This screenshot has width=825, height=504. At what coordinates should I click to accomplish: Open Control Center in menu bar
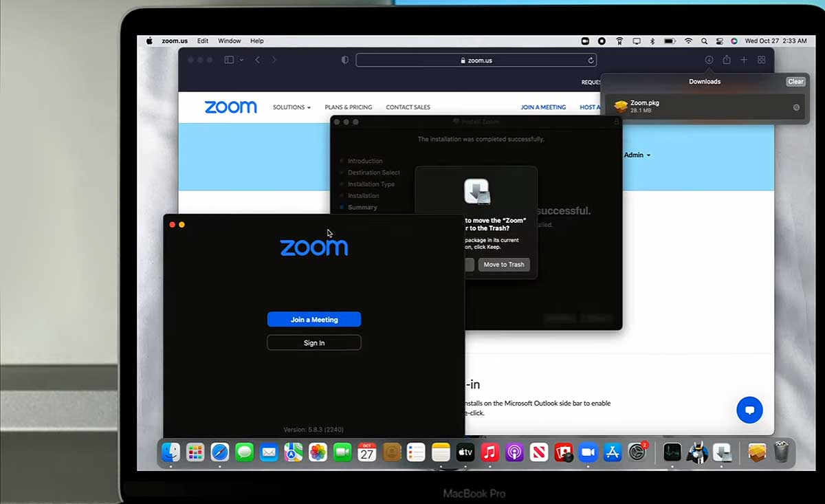click(720, 41)
